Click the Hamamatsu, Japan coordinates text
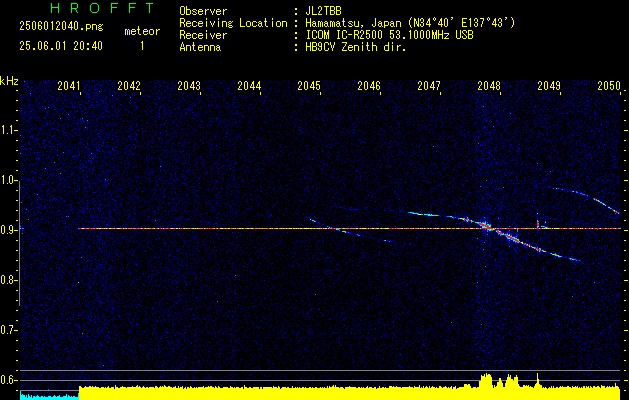This screenshot has width=629, height=400. coord(410,23)
